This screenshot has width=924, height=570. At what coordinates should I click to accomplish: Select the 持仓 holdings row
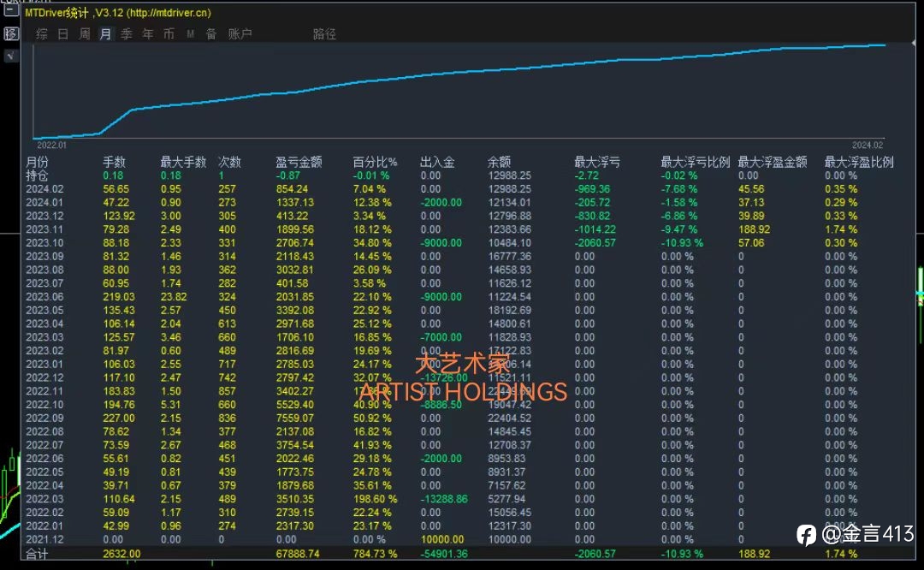tap(459, 175)
